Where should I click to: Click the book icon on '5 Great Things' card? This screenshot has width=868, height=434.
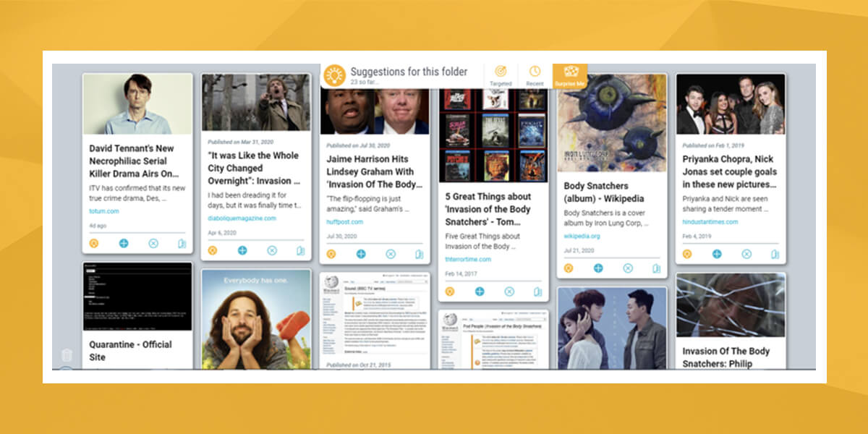tap(538, 292)
